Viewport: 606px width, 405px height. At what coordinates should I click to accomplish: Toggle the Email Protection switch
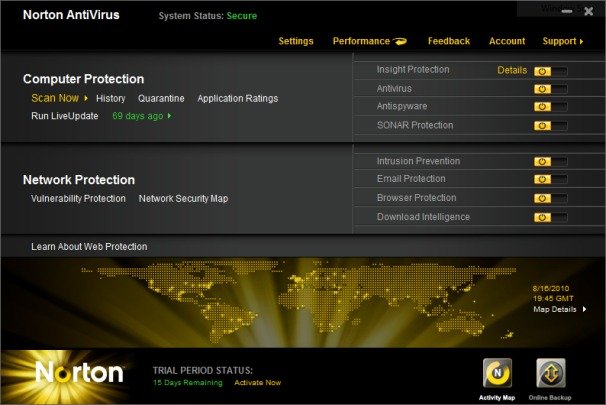pos(550,180)
